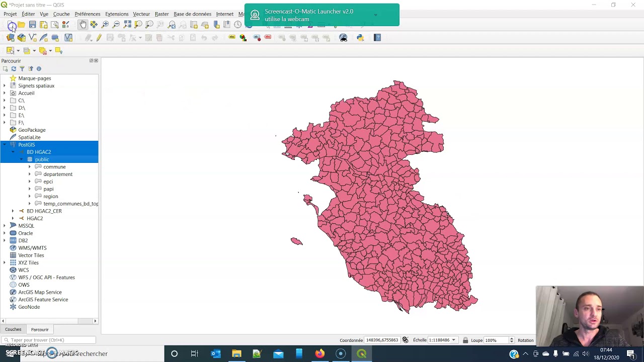Expand the epci tree item
644x362 pixels.
[29, 182]
